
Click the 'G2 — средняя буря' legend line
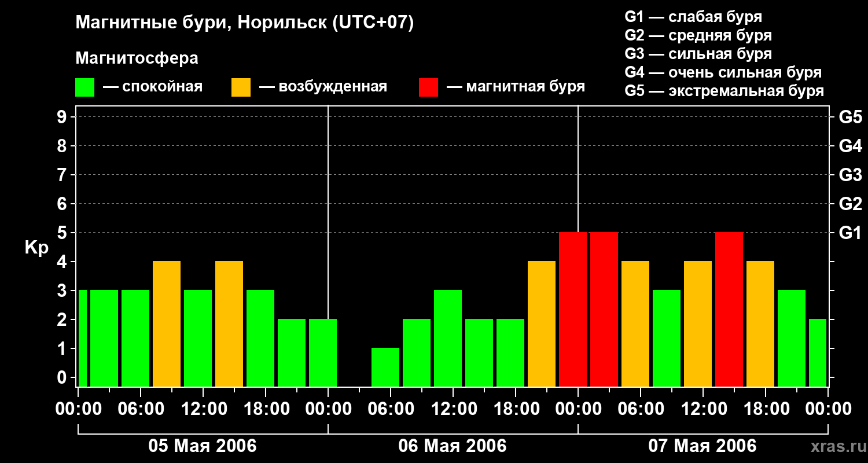[698, 35]
